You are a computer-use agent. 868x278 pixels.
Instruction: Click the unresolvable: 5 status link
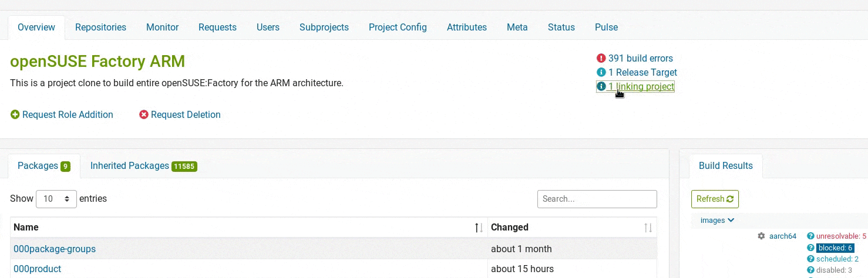(x=841, y=236)
